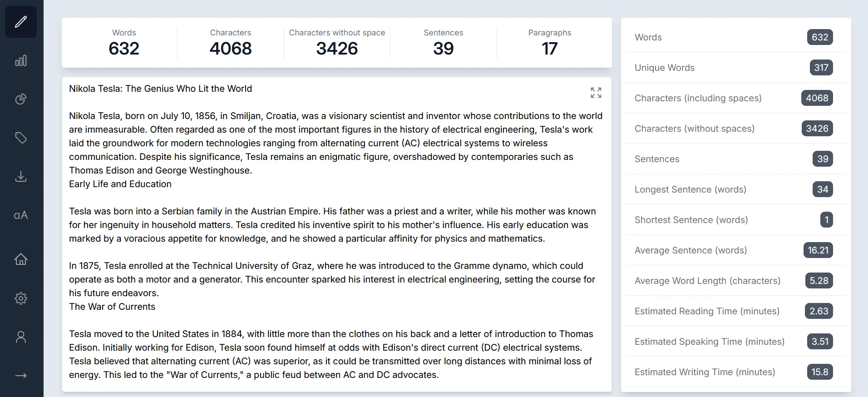868x397 pixels.
Task: Select the pencil editor tool in the sidebar
Action: [x=21, y=21]
